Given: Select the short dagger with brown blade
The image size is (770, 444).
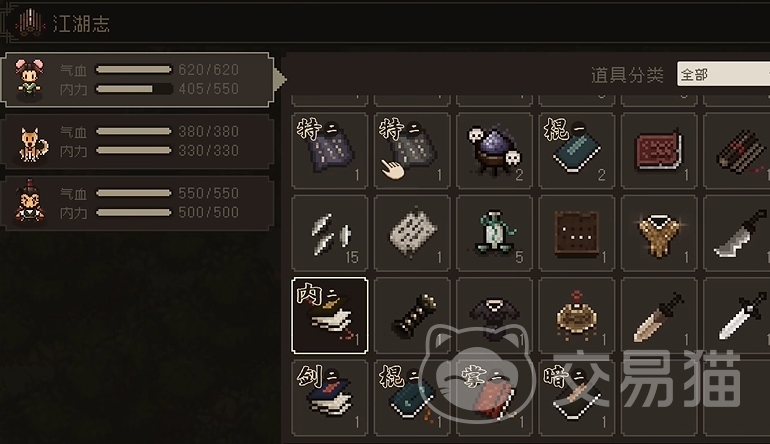Looking at the screenshot, I should coord(659,315).
